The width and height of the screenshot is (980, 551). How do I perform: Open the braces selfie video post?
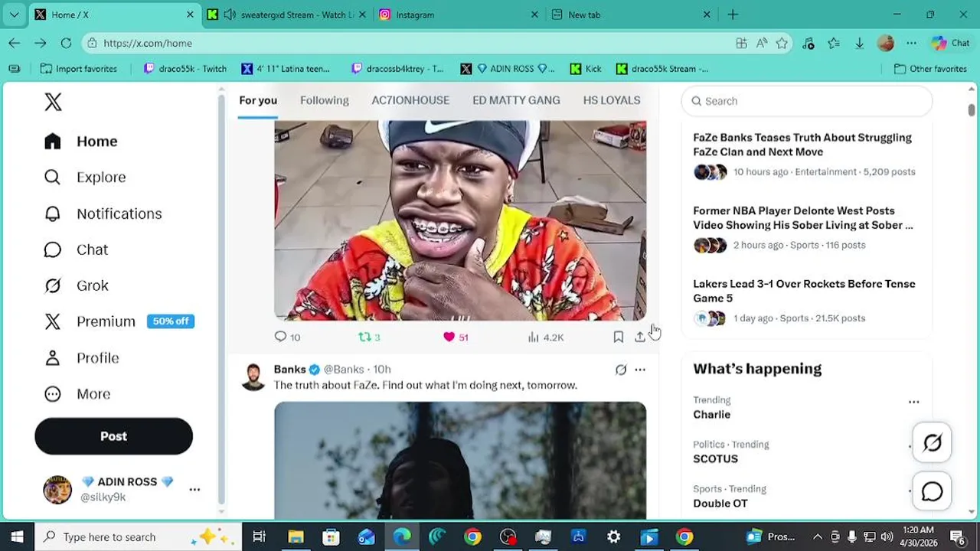coord(460,220)
